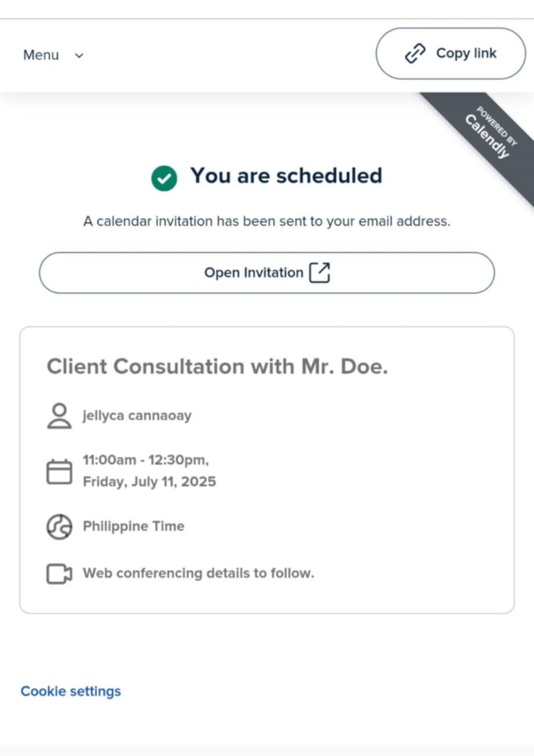This screenshot has width=534, height=756.
Task: Click the calendar icon next to the time
Action: 59,472
